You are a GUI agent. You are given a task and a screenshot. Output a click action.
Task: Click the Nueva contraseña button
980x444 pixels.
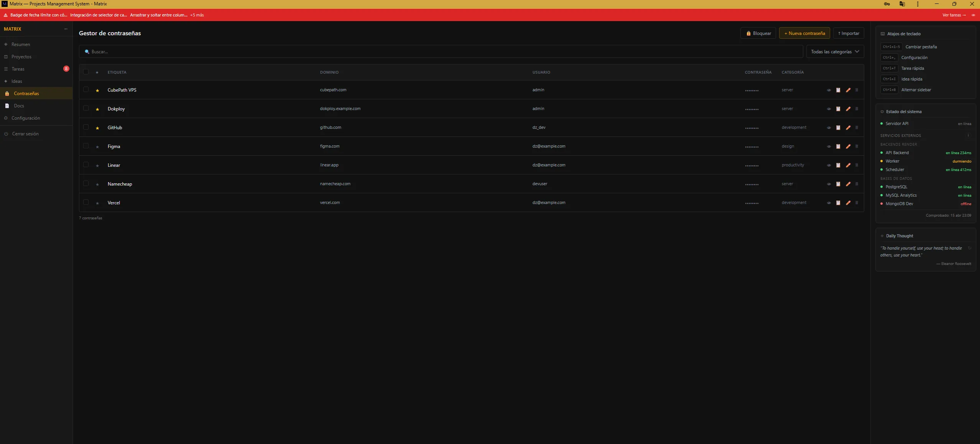click(x=804, y=33)
